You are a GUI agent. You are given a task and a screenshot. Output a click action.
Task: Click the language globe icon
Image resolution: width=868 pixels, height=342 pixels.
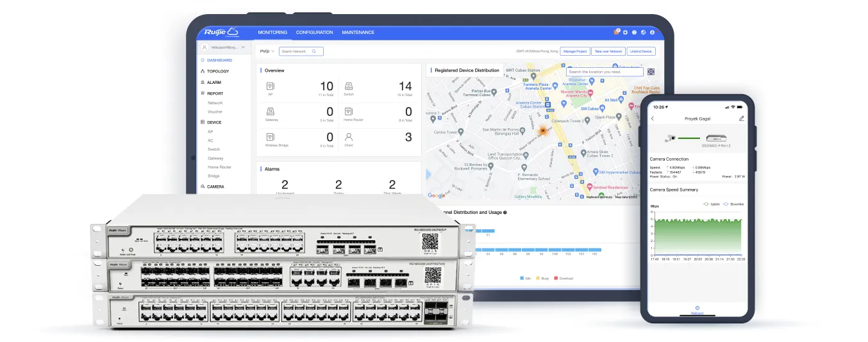[643, 32]
